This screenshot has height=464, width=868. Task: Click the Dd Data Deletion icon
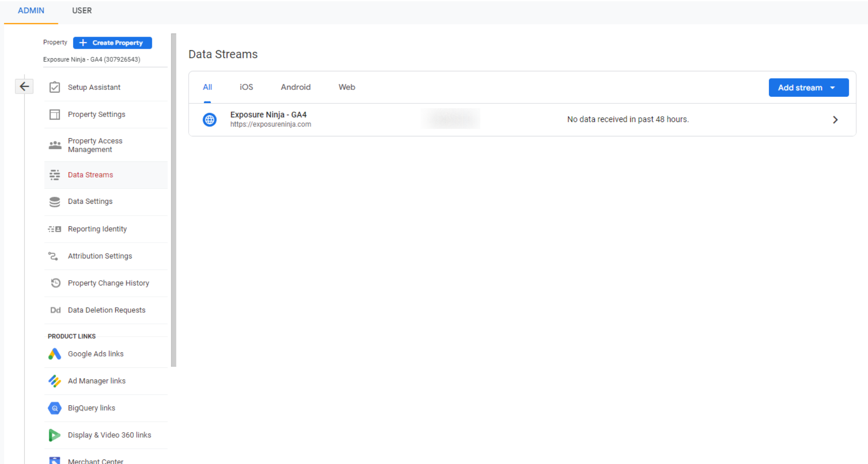pyautogui.click(x=55, y=310)
